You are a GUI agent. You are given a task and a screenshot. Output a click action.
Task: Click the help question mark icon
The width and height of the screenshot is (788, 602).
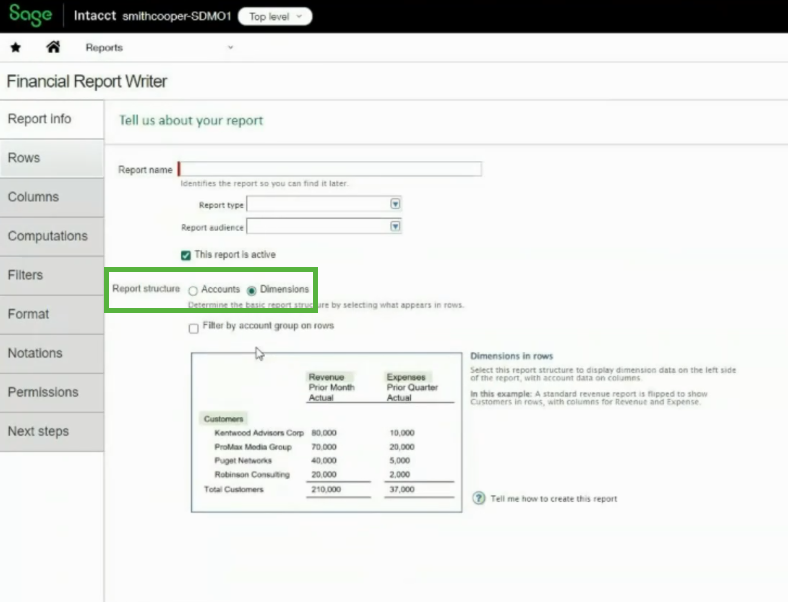tap(478, 498)
